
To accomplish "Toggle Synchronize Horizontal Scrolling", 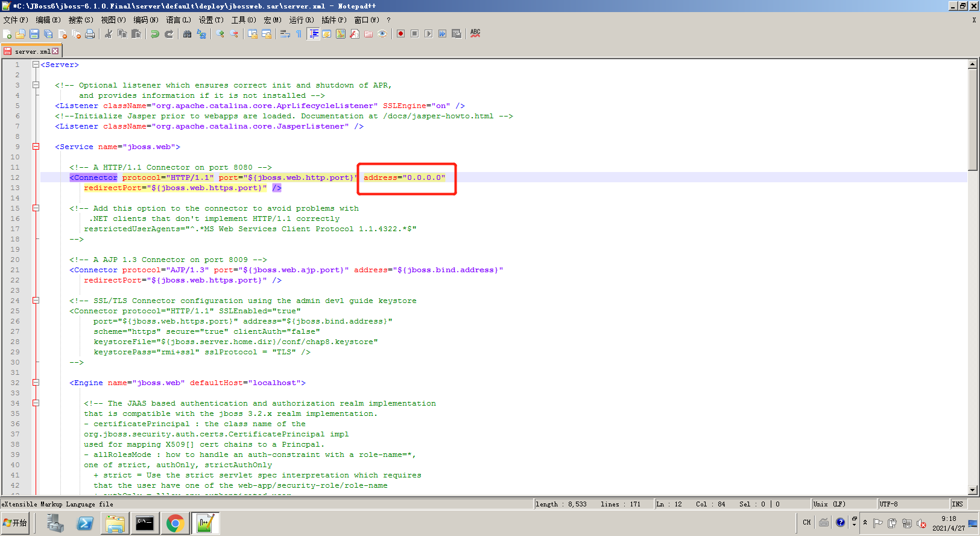I will coord(267,34).
